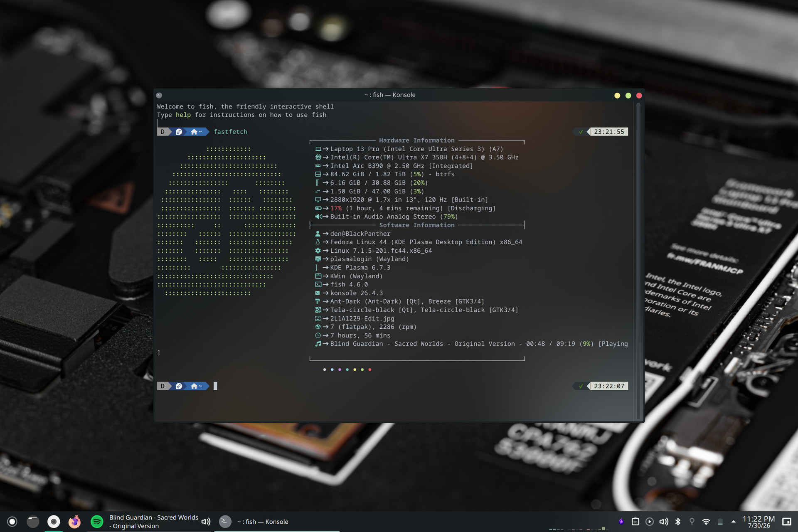This screenshot has width=798, height=532.
Task: Open the dark folder file manager icon
Action: pos(33,522)
